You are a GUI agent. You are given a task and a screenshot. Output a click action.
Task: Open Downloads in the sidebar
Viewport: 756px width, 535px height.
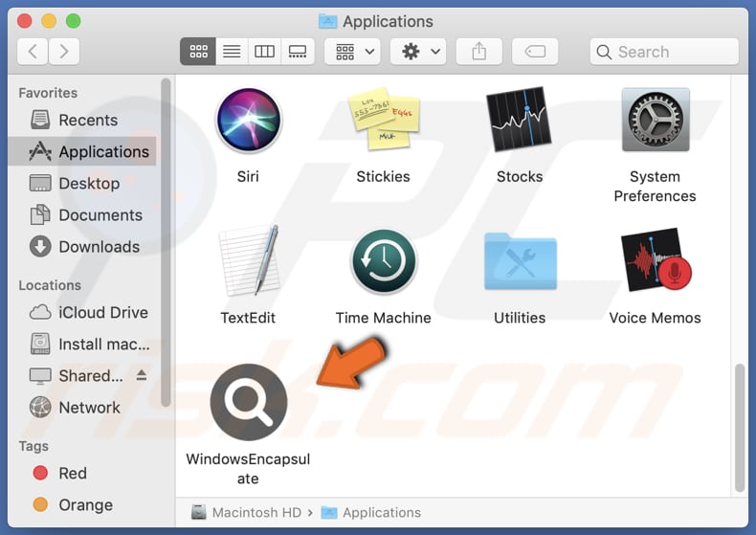point(82,247)
